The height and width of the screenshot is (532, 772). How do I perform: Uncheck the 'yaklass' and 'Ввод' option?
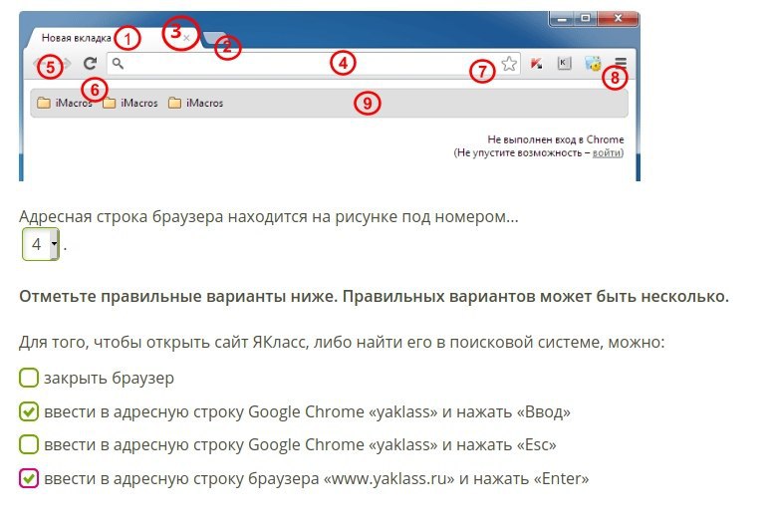click(29, 411)
